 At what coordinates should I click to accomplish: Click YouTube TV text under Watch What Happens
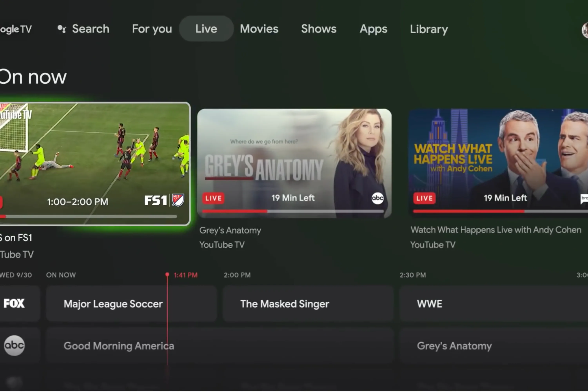coord(433,245)
